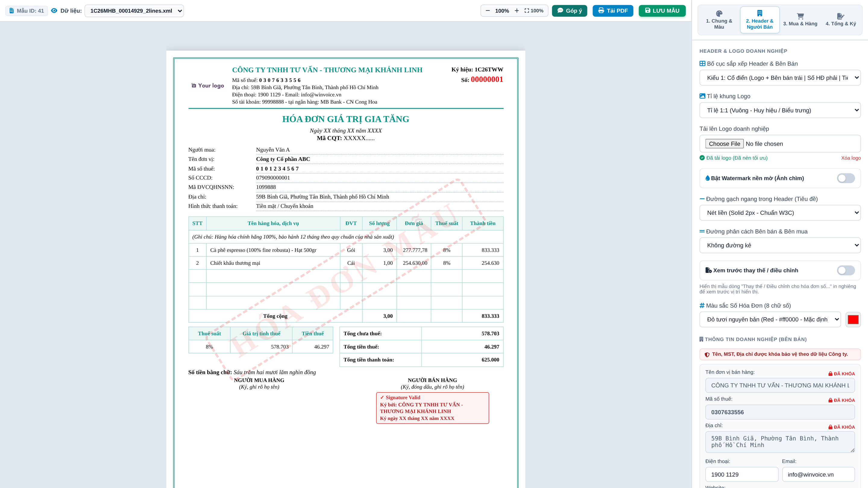This screenshot has height=488, width=868.
Task: Click the shield icon in the locked-data warning
Action: tap(707, 354)
